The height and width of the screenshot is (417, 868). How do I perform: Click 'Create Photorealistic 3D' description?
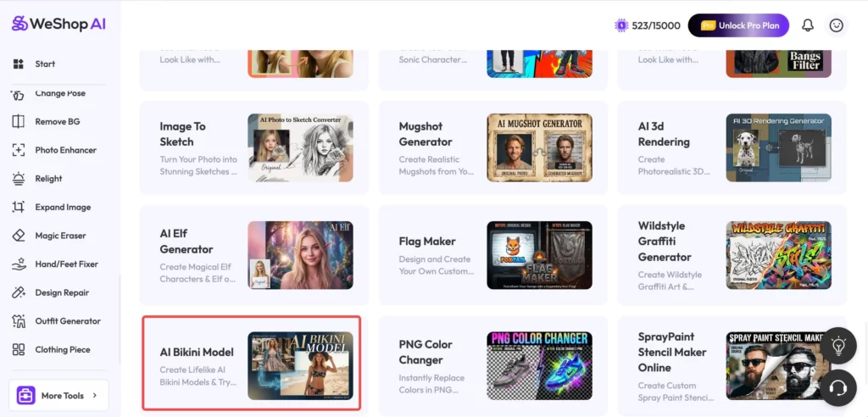pos(674,165)
